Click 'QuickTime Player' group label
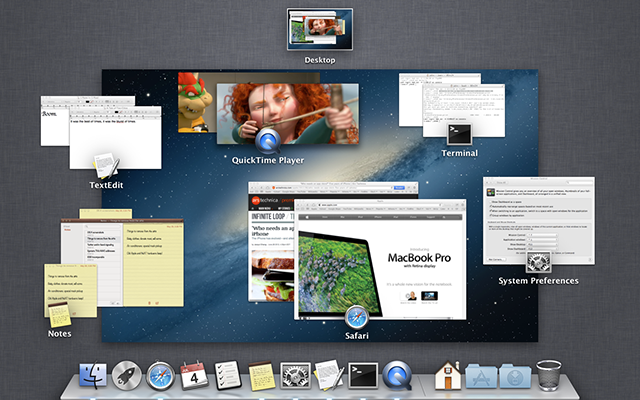Viewport: 640px width, 400px height. [268, 160]
